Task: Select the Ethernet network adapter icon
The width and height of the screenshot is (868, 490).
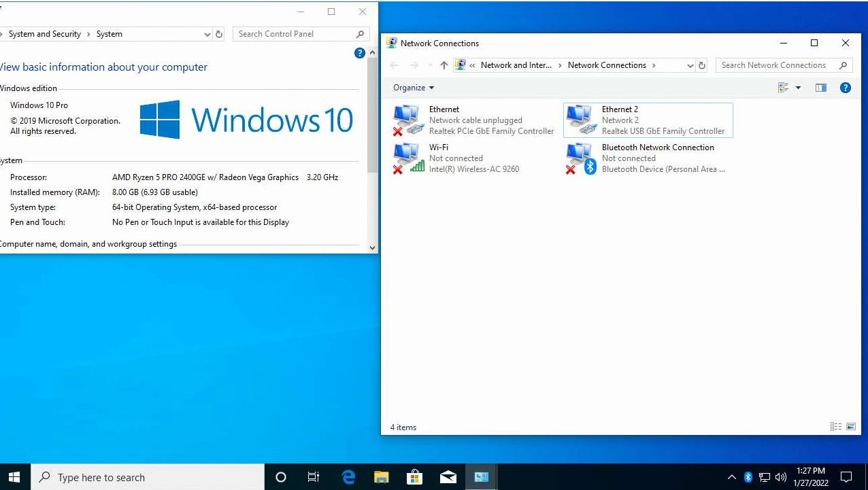Action: tap(408, 120)
